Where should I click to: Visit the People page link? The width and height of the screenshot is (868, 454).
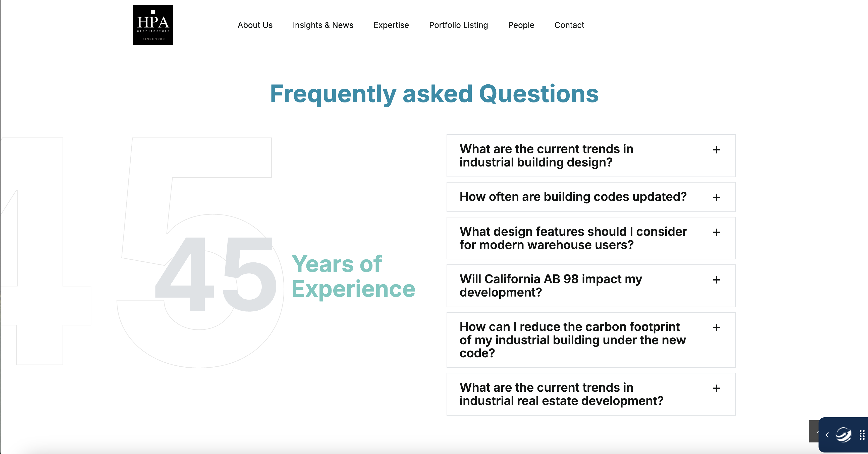click(521, 25)
